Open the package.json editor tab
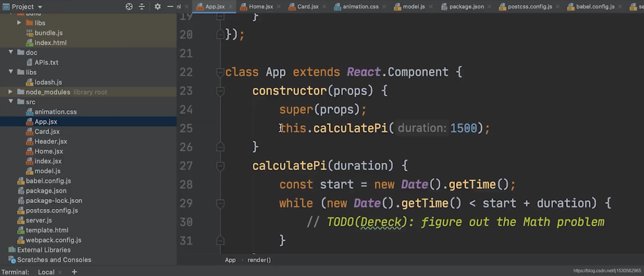Screen dimensions: 644x276 [466, 6]
